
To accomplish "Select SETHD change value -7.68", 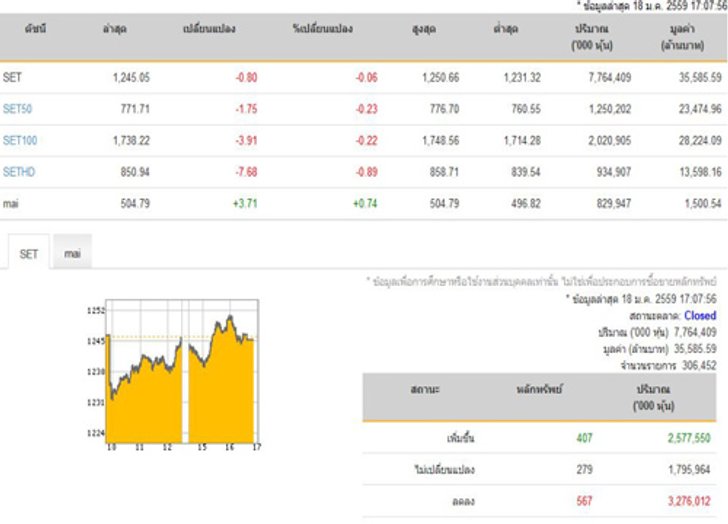I will (x=246, y=172).
